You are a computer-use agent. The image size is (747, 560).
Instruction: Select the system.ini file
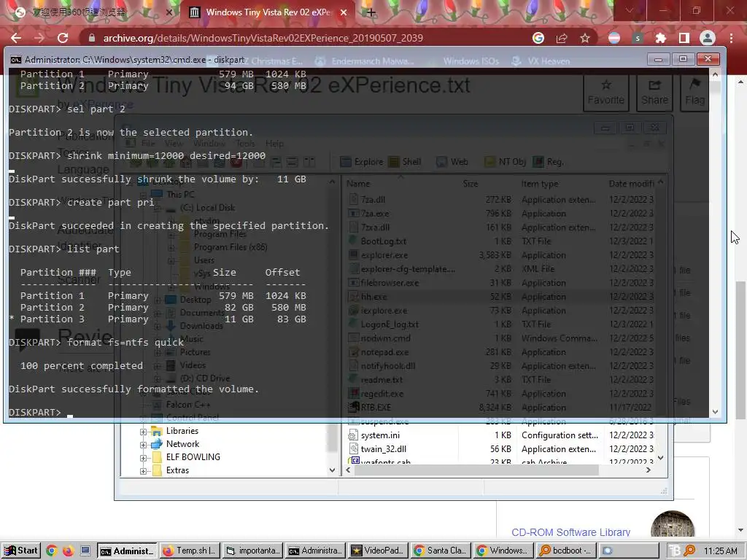[x=380, y=435]
